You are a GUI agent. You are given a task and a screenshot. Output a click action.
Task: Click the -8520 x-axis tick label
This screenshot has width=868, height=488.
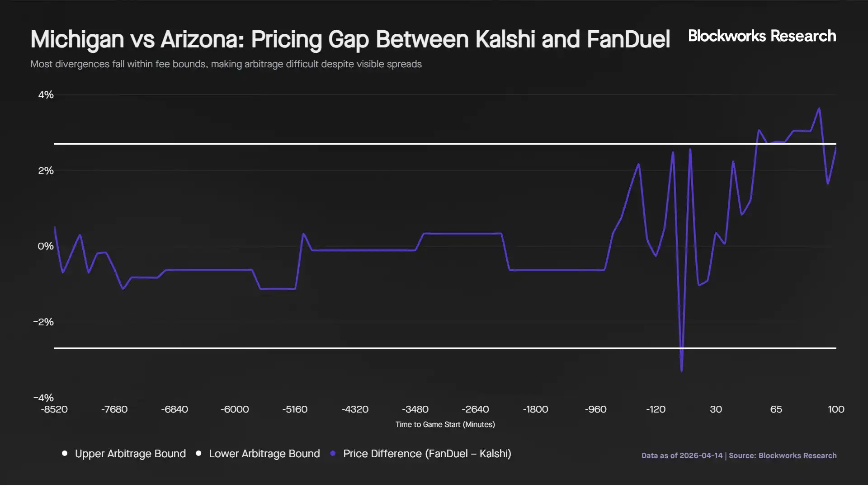pyautogui.click(x=54, y=409)
